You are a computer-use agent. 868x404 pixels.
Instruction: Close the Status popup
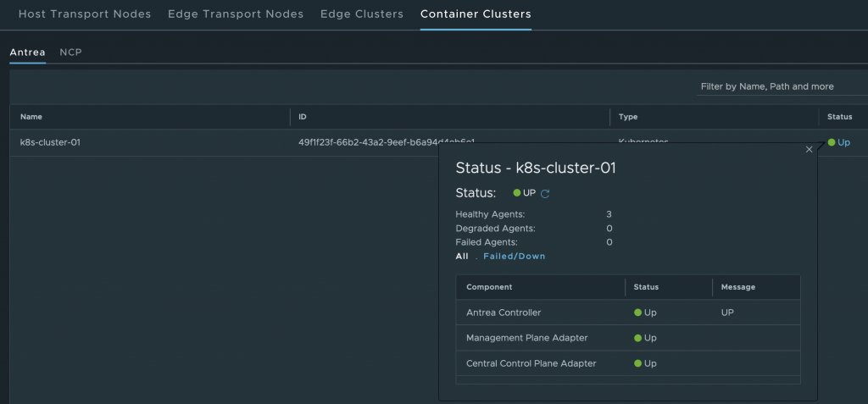[x=809, y=150]
